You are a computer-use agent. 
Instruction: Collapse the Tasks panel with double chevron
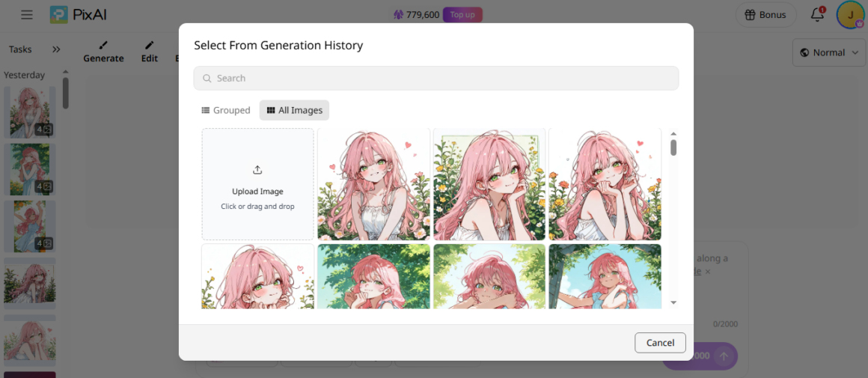56,49
